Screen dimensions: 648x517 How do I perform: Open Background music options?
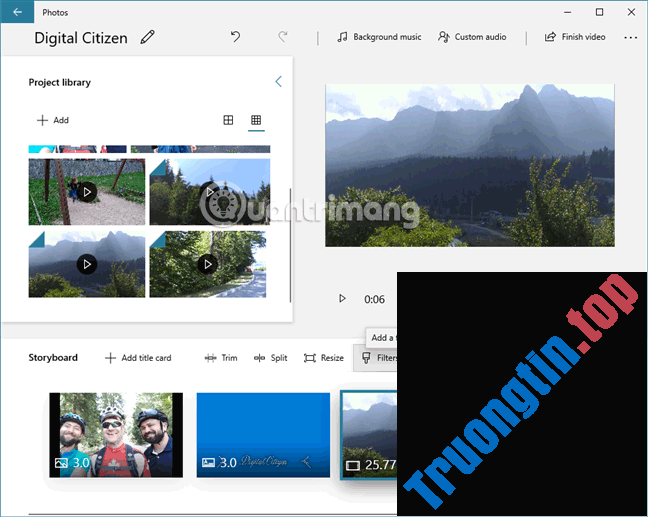[379, 37]
